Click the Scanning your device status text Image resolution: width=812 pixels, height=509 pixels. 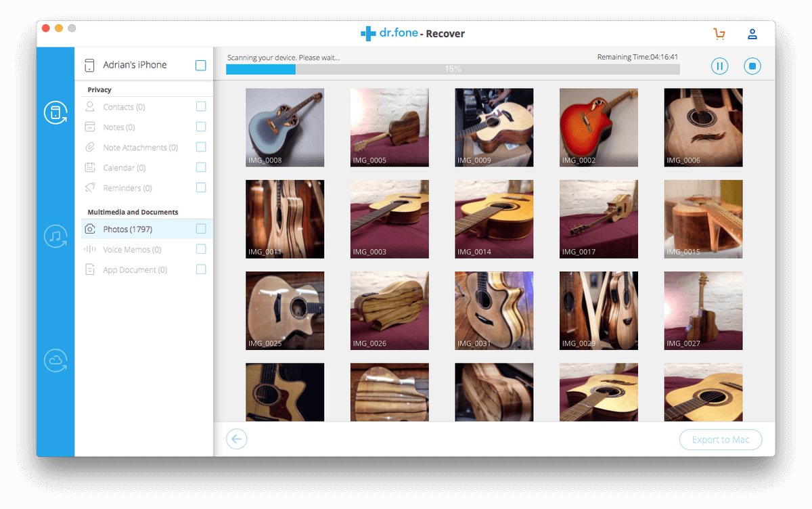coord(284,58)
